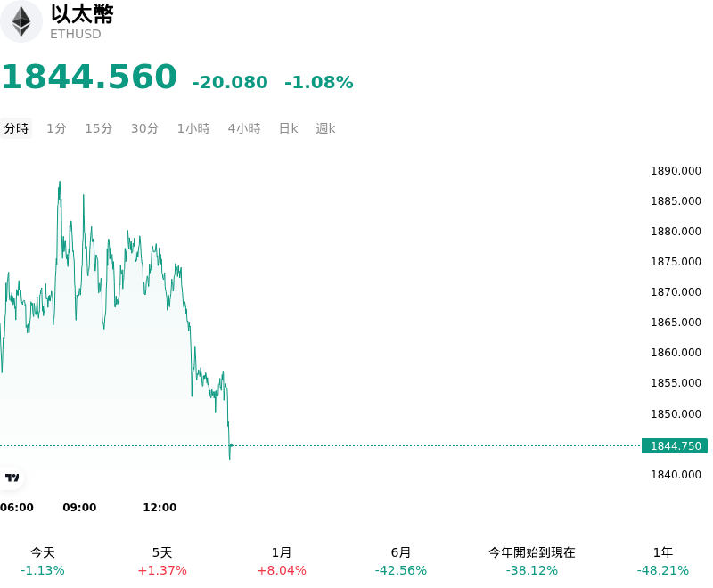The width and height of the screenshot is (713, 588).
Task: Open the TradingView logo badge
Action: [12, 478]
